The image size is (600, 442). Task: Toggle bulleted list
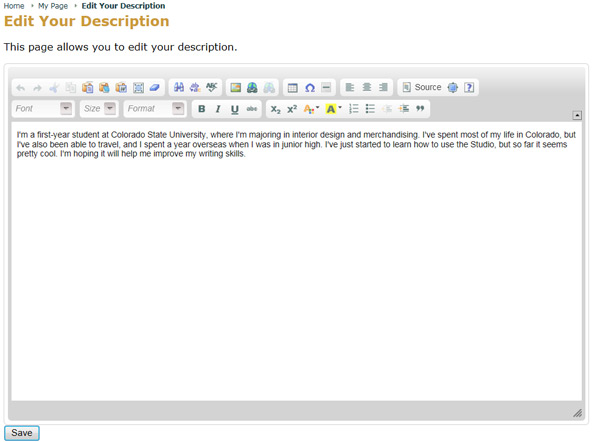pyautogui.click(x=370, y=109)
